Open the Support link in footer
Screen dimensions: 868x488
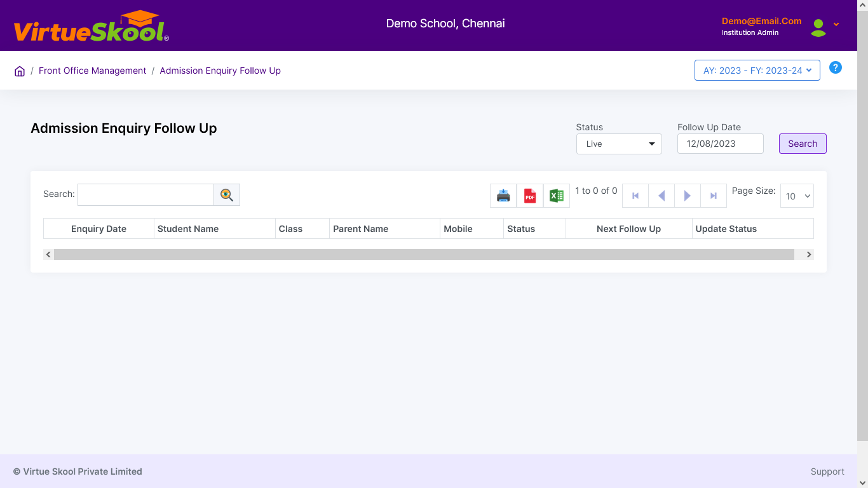tap(827, 471)
